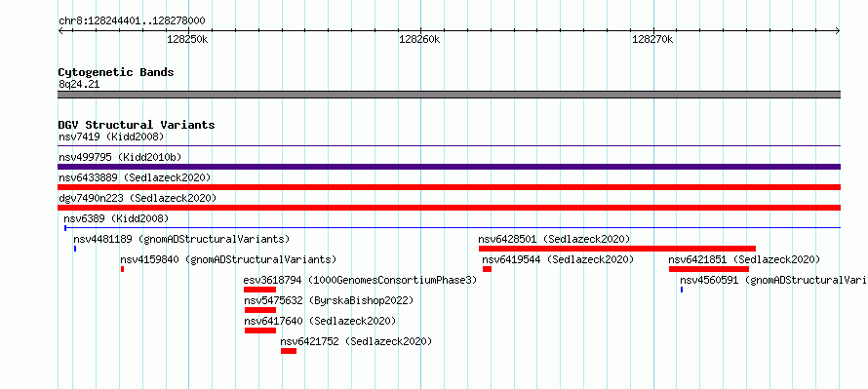Open nsv6421851 (Sedlazeck2020) label
The height and width of the screenshot is (389, 868).
[x=744, y=259]
